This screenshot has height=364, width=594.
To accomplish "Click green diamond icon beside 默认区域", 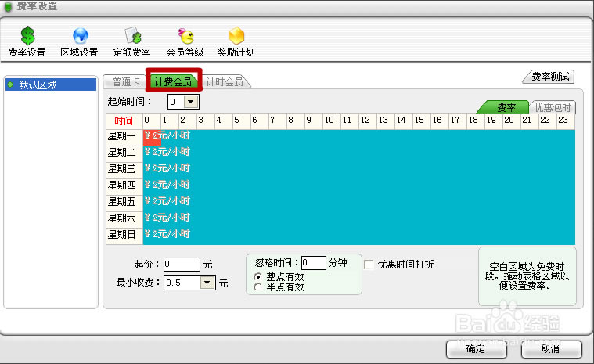I will point(10,85).
